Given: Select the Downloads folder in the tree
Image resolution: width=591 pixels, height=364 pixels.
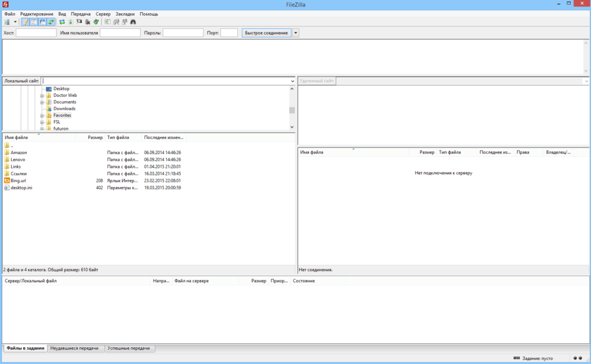Looking at the screenshot, I should pyautogui.click(x=65, y=108).
